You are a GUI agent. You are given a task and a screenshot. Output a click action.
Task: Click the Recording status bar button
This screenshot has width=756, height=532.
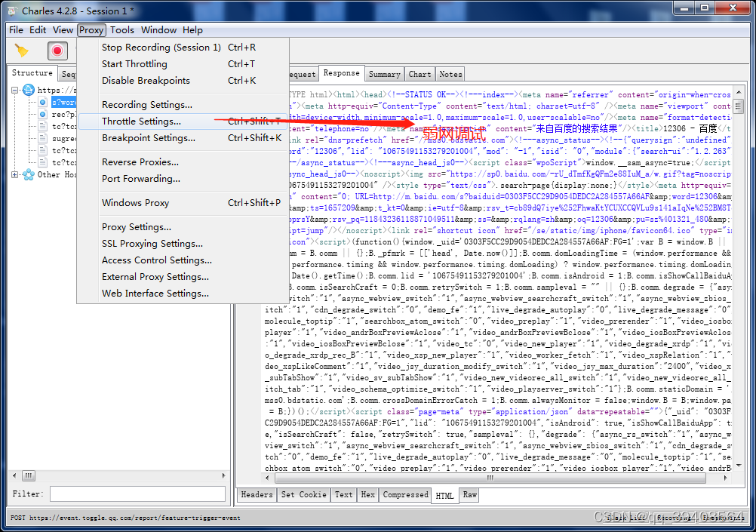[x=674, y=518]
